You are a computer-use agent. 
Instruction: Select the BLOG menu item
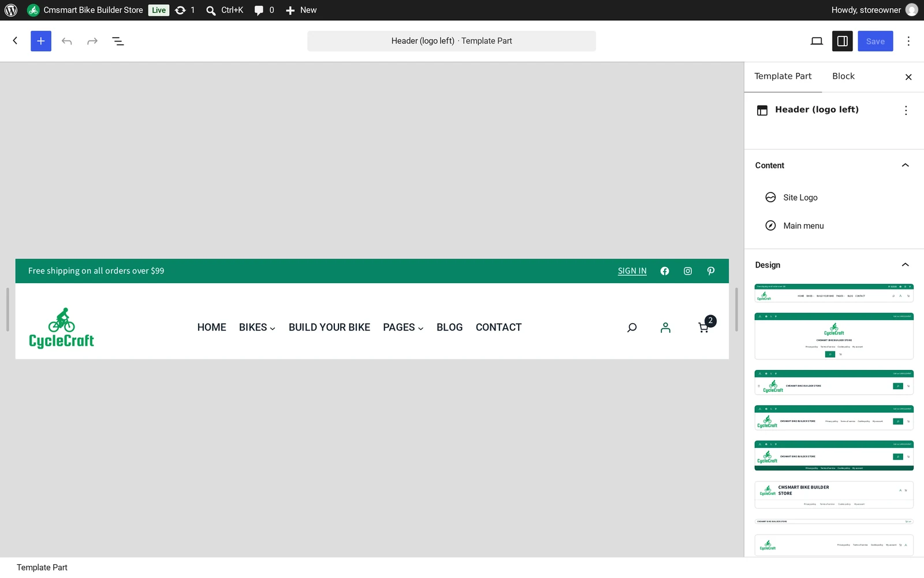pyautogui.click(x=450, y=328)
